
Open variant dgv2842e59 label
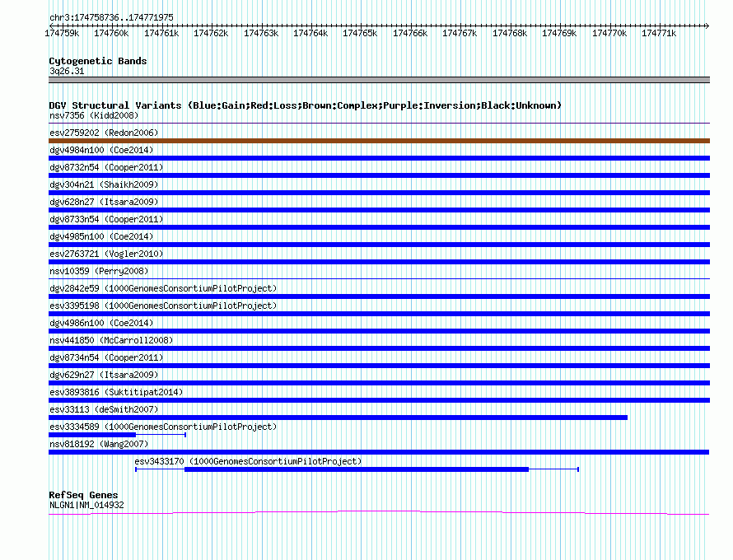(x=163, y=288)
